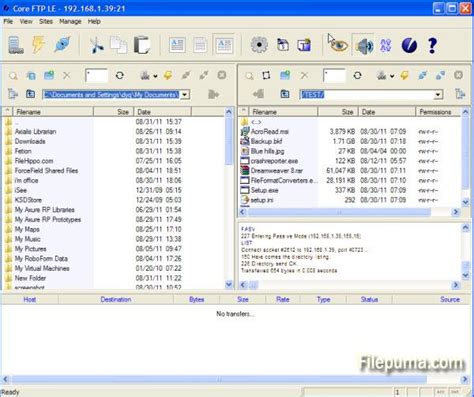
Task: Click the upload arrow button in local pane
Action: pyautogui.click(x=213, y=94)
